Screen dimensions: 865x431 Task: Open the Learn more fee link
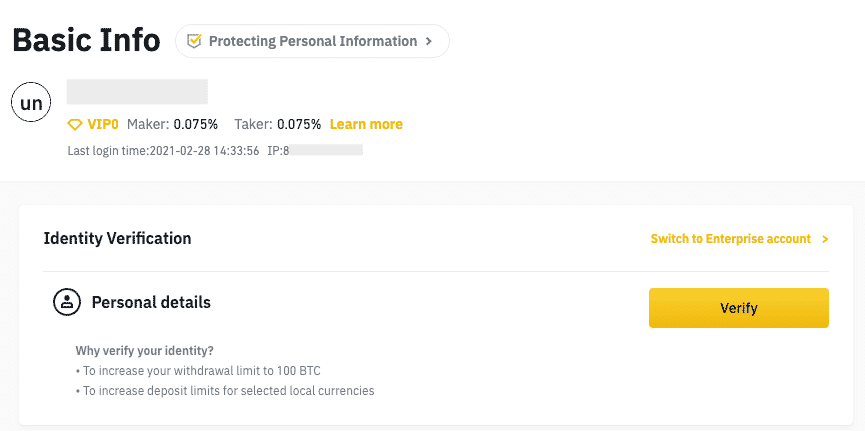366,124
